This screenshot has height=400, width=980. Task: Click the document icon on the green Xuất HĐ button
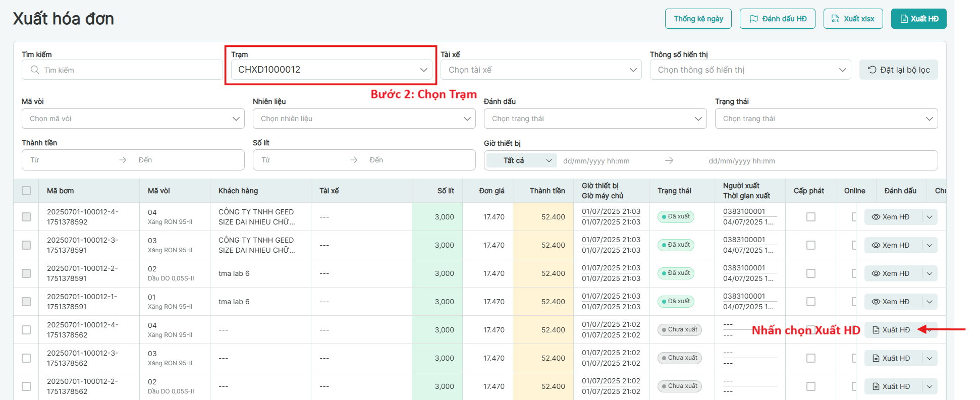click(904, 19)
